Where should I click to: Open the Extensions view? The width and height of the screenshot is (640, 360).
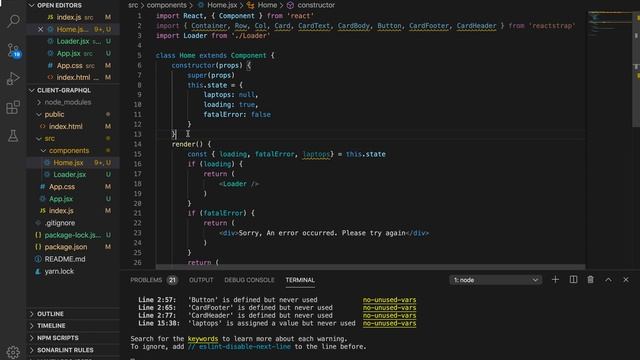point(13,107)
